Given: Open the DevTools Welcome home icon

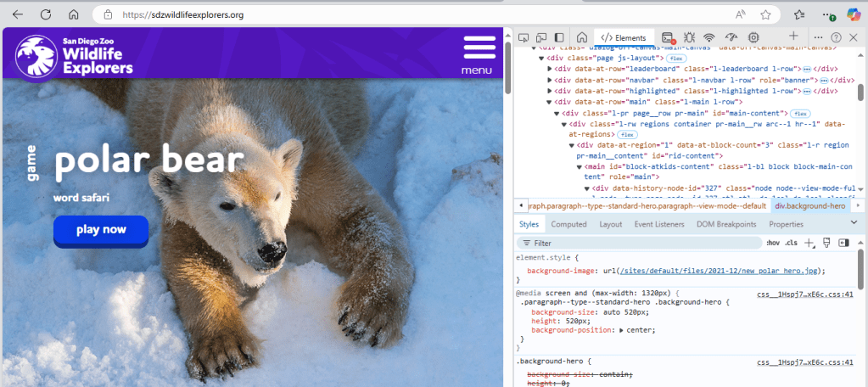Looking at the screenshot, I should 582,37.
